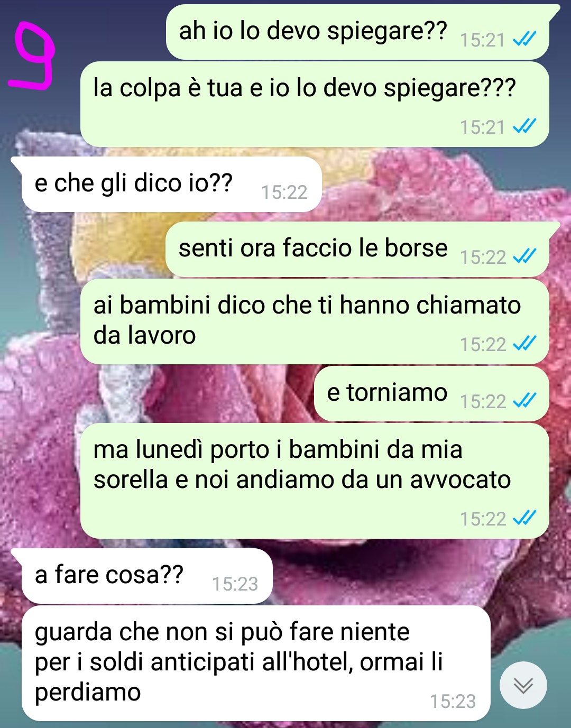Image resolution: width=571 pixels, height=728 pixels.
Task: Select the message 'la colpa è tua e io lo devo spiegare???'
Action: pyautogui.click(x=315, y=104)
